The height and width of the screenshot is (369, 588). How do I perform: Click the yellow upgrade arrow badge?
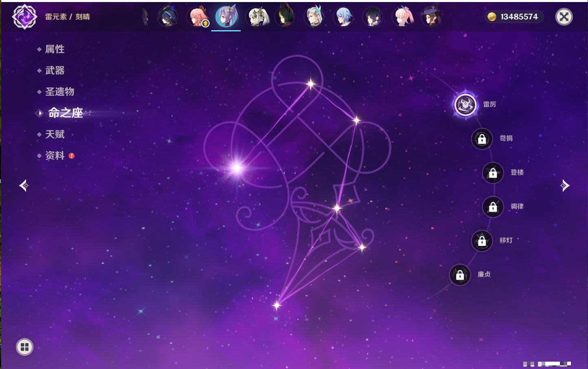coord(206,24)
